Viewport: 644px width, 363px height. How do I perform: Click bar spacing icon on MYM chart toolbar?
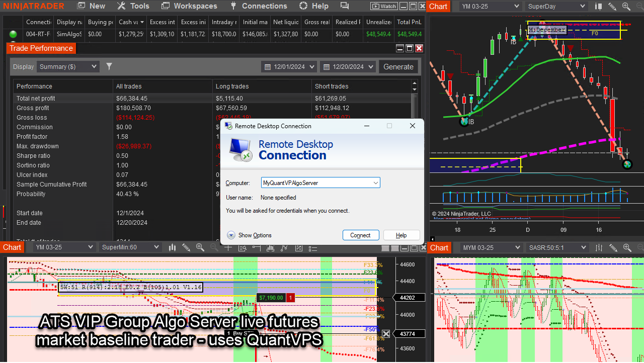click(x=599, y=248)
